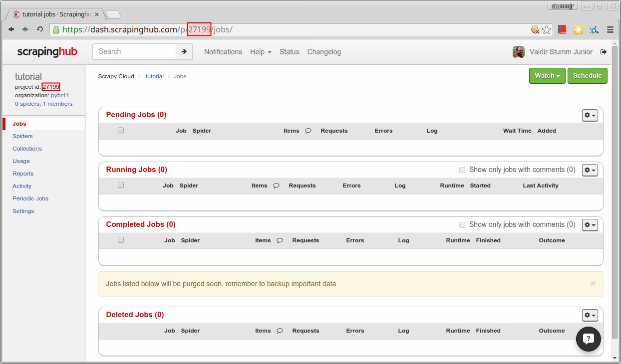Open the Changelog link
The height and width of the screenshot is (364, 621).
324,52
